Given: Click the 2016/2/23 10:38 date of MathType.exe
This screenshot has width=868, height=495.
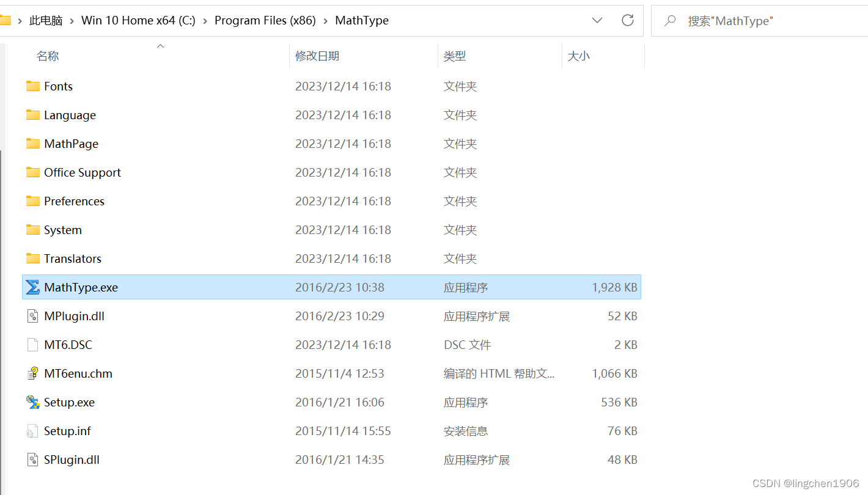Looking at the screenshot, I should [x=340, y=287].
